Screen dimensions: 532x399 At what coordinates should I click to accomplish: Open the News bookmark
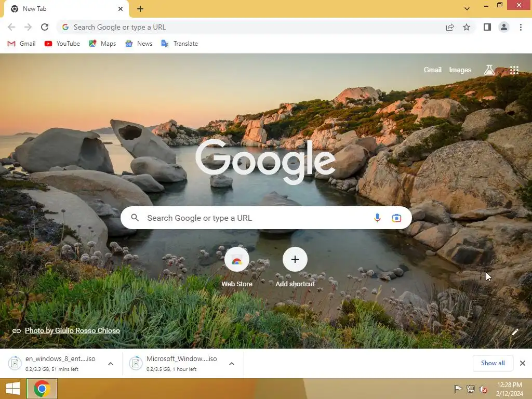[139, 44]
